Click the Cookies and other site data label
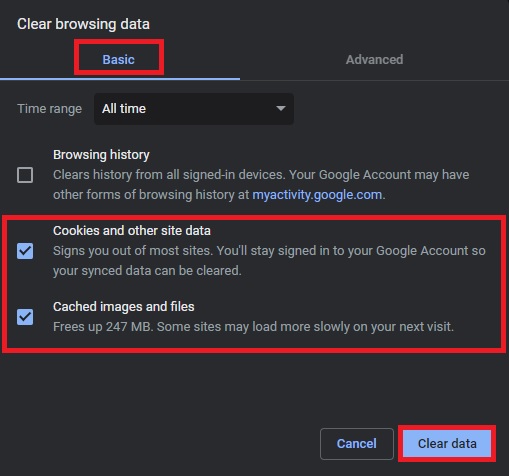Screen dimensions: 509x476 coord(132,231)
